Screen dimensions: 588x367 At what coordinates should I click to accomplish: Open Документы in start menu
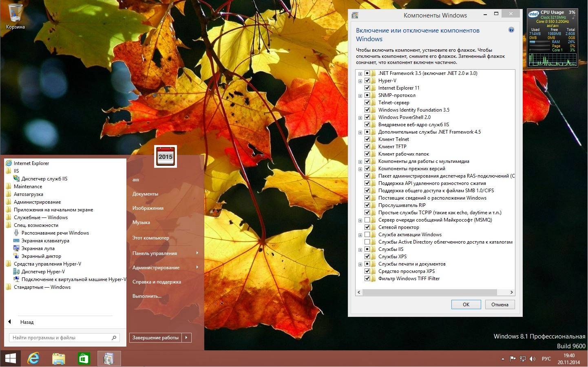(145, 194)
